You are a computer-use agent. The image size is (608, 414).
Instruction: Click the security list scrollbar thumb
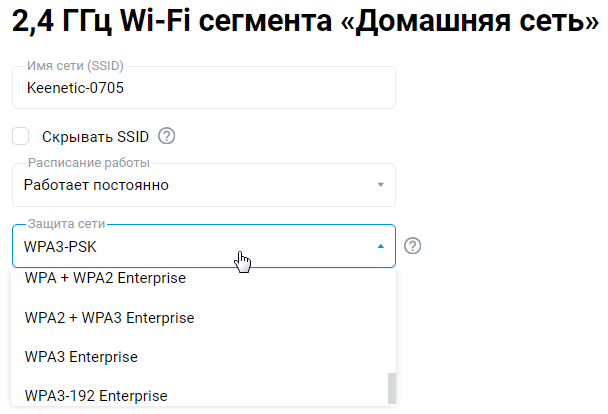pyautogui.click(x=392, y=388)
